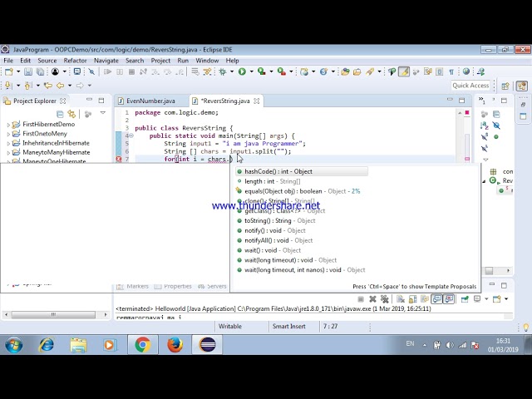
Task: Expand the ManeytoManyHibernate project
Action: point(8,153)
